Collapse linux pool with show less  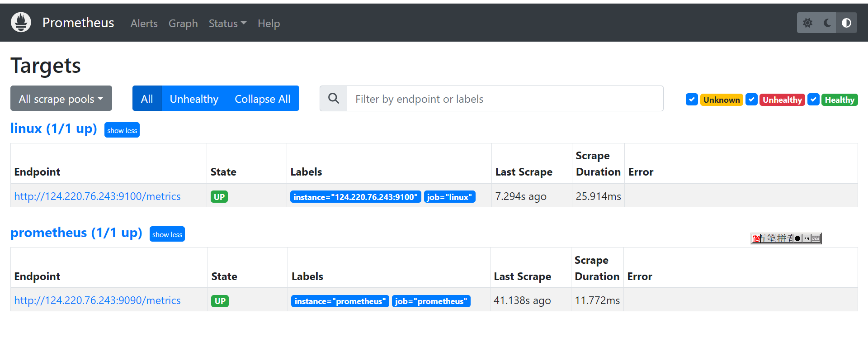coord(122,130)
